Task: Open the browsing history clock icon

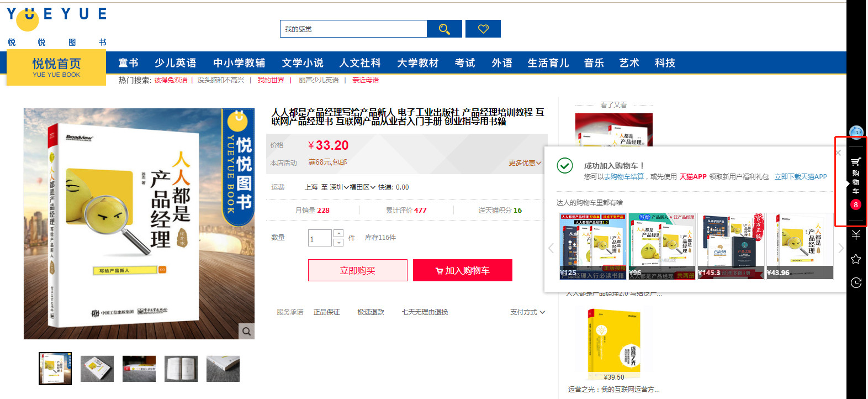Action: coord(856,283)
